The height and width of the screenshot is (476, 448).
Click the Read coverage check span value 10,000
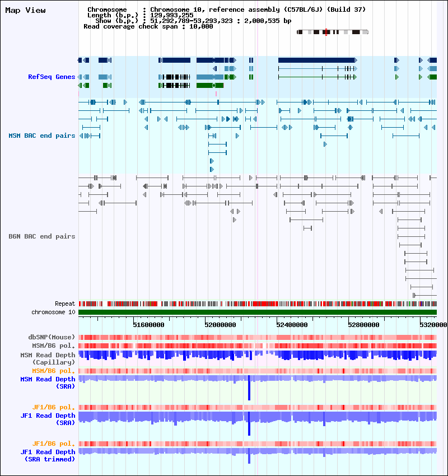201,27
